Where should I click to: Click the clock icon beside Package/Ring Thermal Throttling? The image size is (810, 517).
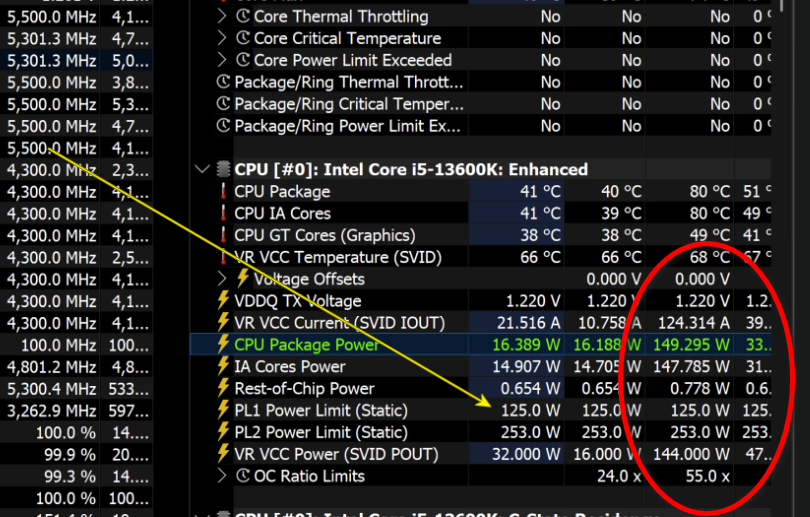[x=223, y=82]
